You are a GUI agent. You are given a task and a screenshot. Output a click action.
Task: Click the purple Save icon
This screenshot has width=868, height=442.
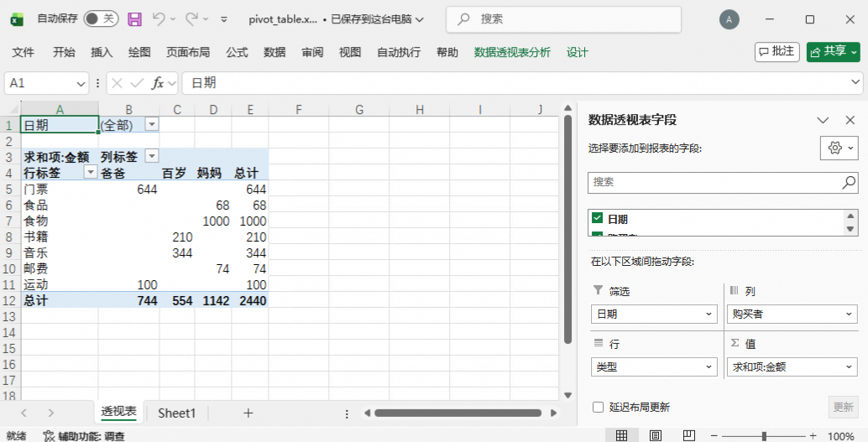pyautogui.click(x=134, y=19)
